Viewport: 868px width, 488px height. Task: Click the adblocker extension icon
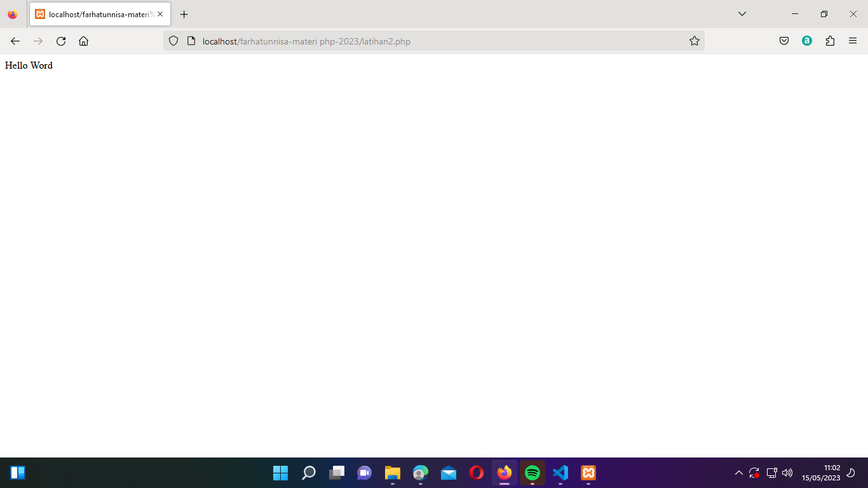(x=807, y=41)
